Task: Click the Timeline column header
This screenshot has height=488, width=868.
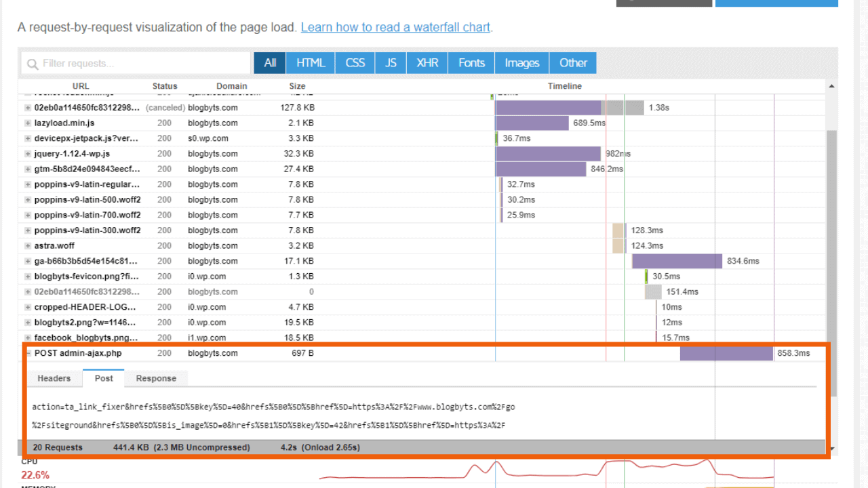Action: (x=565, y=86)
